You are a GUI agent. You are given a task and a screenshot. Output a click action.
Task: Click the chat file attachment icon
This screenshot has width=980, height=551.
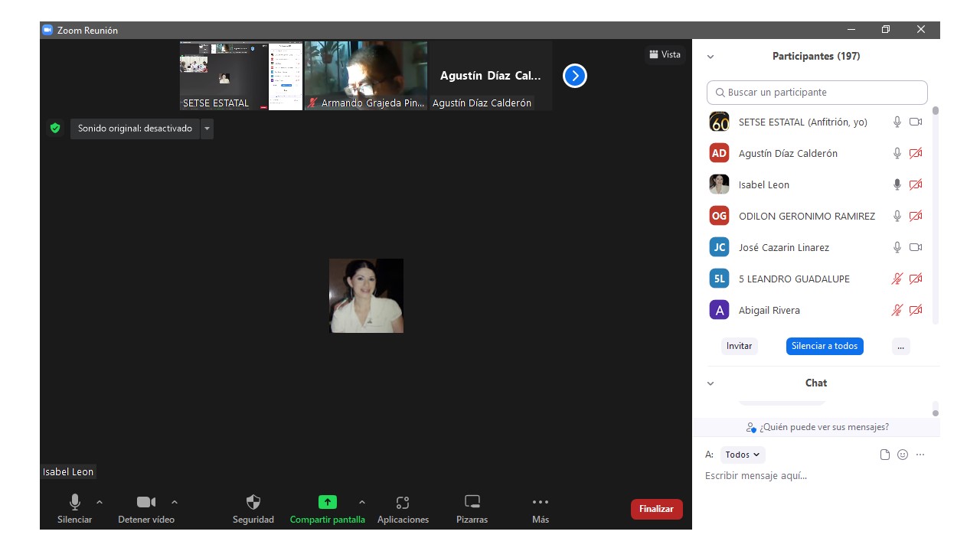885,455
